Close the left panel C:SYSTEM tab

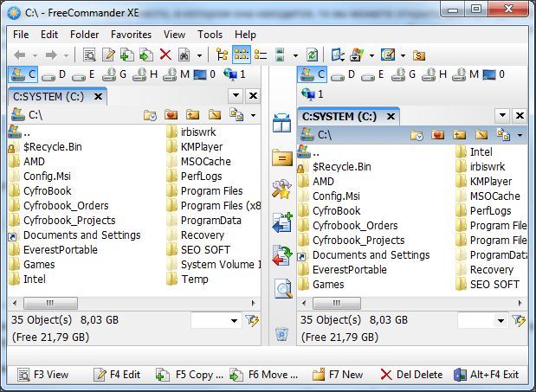click(x=98, y=97)
